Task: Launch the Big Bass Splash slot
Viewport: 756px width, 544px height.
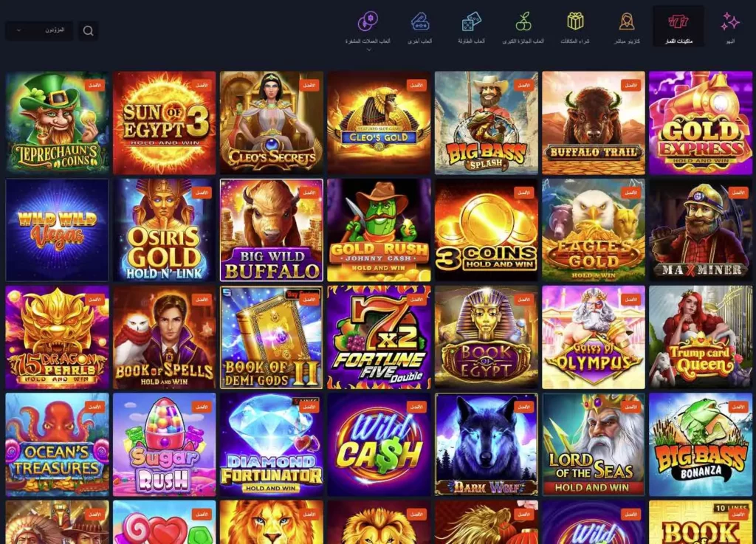Action: 486,123
